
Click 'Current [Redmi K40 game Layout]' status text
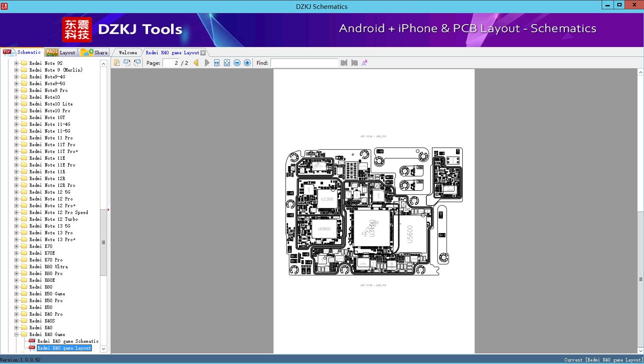603,360
